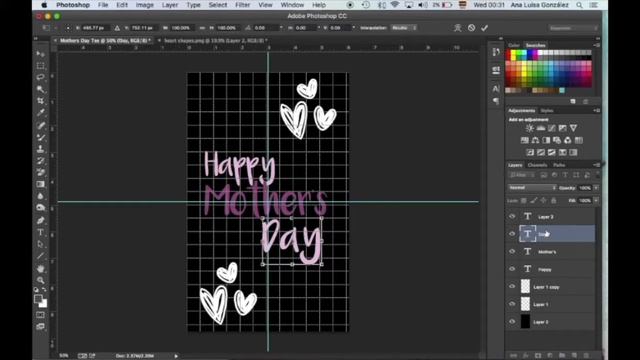This screenshot has height=360, width=640.
Task: Select the Horizontal Type tool
Action: pos(40,232)
